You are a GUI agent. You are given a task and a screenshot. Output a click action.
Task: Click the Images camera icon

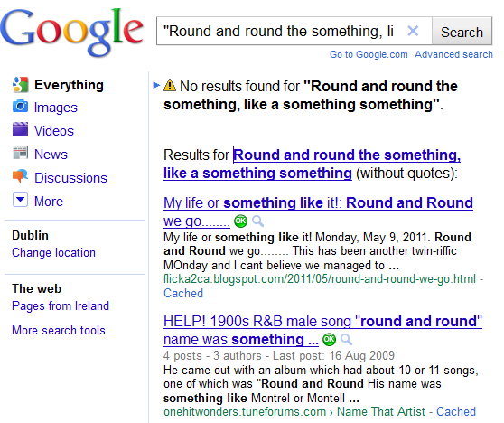coord(20,107)
